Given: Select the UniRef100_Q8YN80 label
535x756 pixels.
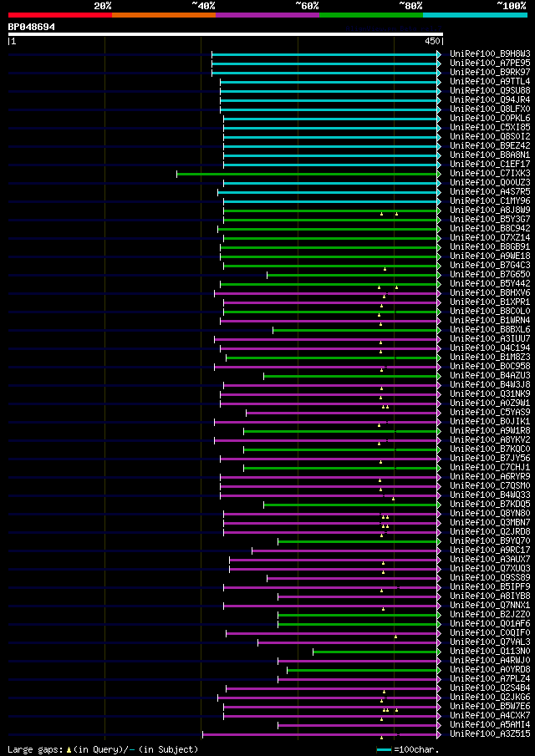Looking at the screenshot, I should pyautogui.click(x=490, y=514).
